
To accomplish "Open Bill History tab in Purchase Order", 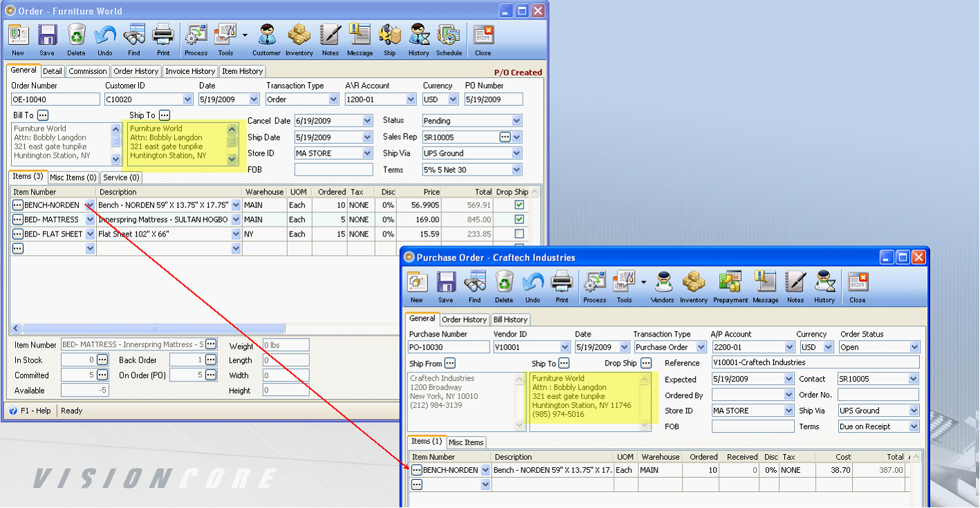I will pyautogui.click(x=510, y=320).
